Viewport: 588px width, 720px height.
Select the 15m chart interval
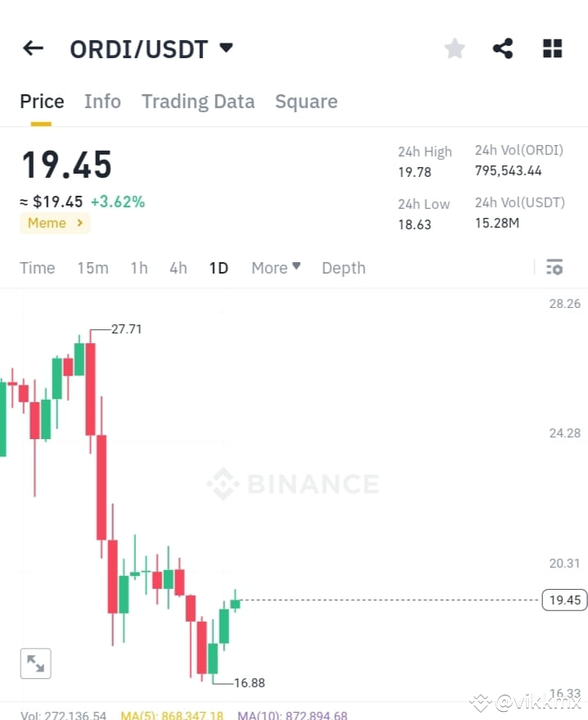click(93, 268)
